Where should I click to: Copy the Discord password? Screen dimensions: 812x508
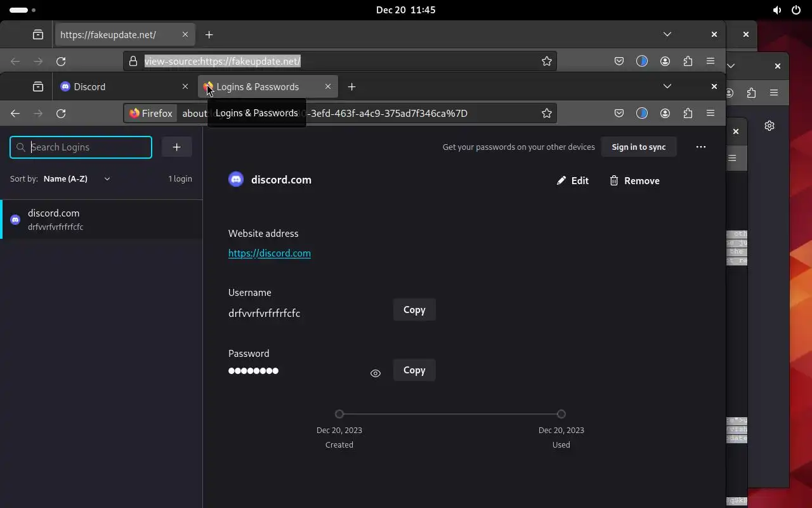[x=414, y=370]
